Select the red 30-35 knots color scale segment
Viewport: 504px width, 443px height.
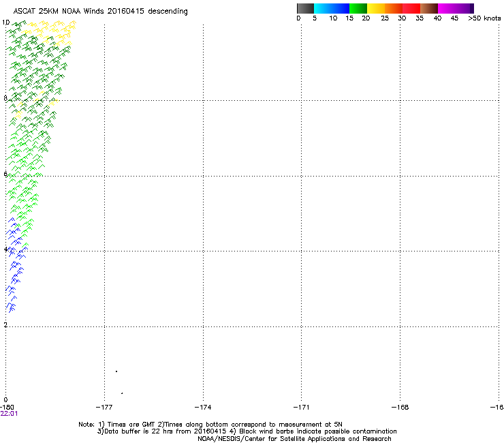tap(411, 8)
